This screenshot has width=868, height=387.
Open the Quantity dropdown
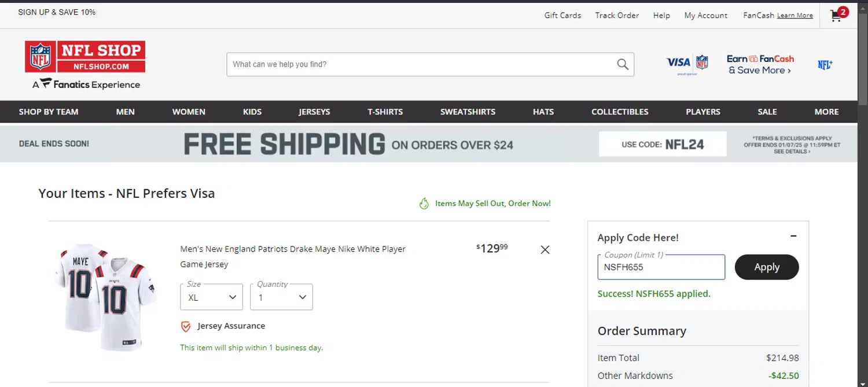281,297
